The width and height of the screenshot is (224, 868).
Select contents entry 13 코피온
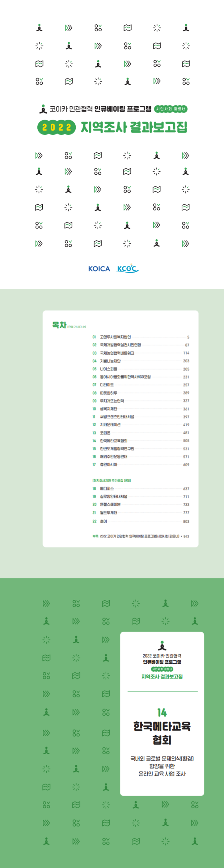tap(141, 433)
